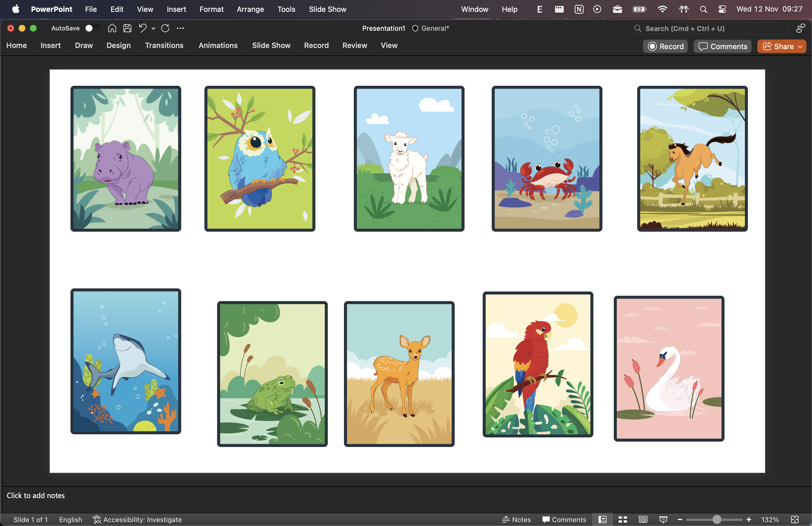Image resolution: width=812 pixels, height=526 pixels.
Task: Click the Record button in the ribbon's right side
Action: [665, 47]
